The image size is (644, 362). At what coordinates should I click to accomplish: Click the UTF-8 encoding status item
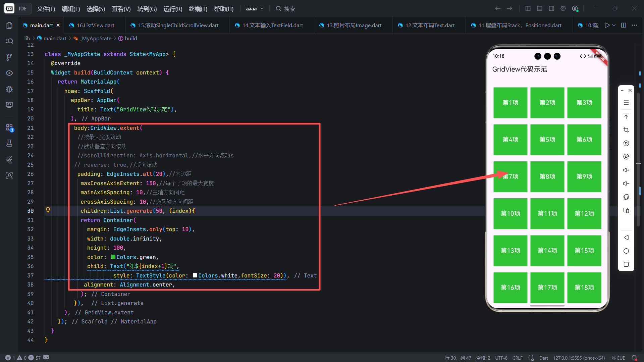(501, 358)
